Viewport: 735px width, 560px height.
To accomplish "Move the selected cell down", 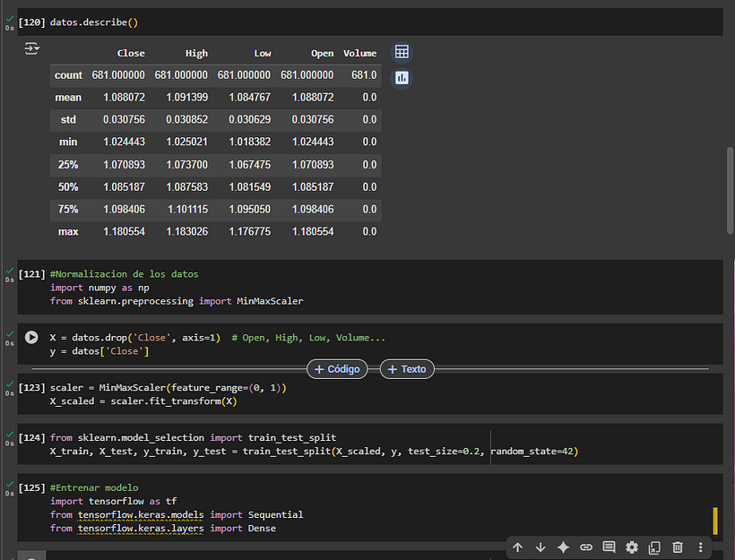I will point(540,547).
